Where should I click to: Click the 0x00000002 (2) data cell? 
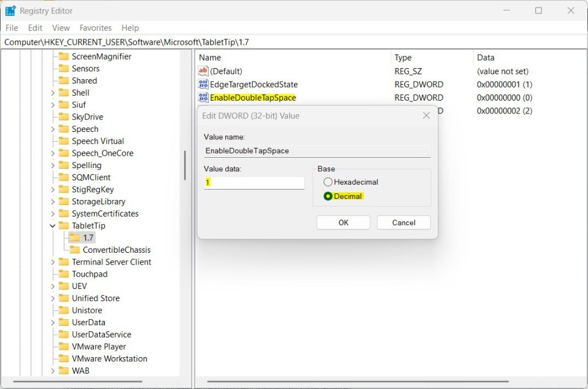(505, 110)
